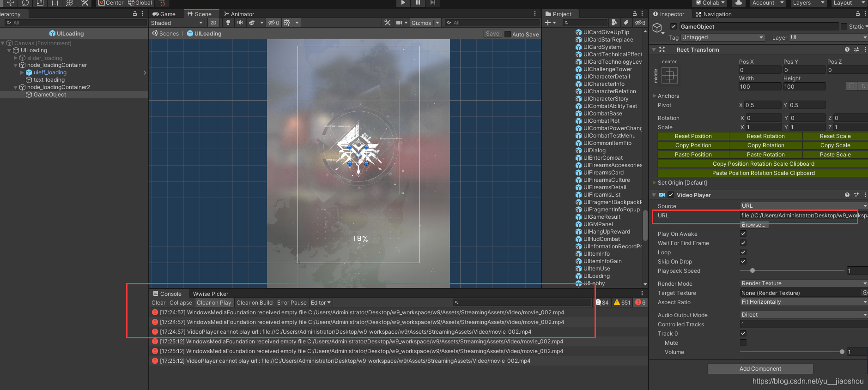This screenshot has height=390, width=868.
Task: Open the Tag Untagged dropdown
Action: pyautogui.click(x=723, y=37)
